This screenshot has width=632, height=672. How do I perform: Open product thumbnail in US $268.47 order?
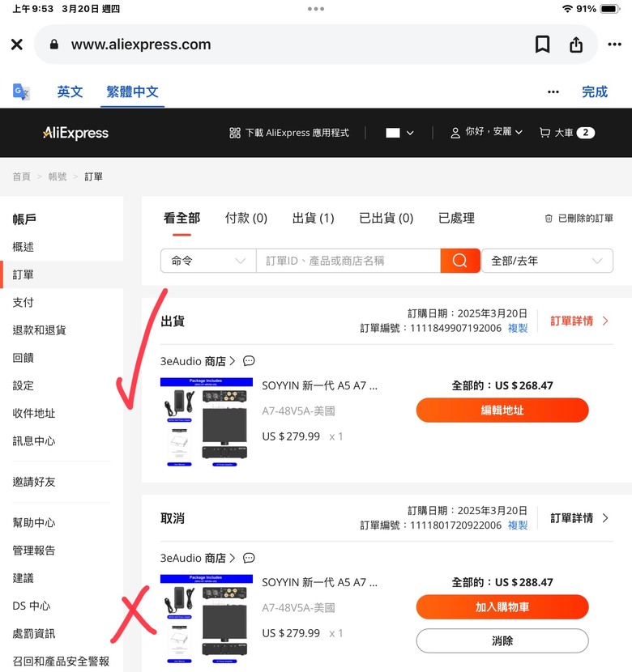tap(207, 422)
